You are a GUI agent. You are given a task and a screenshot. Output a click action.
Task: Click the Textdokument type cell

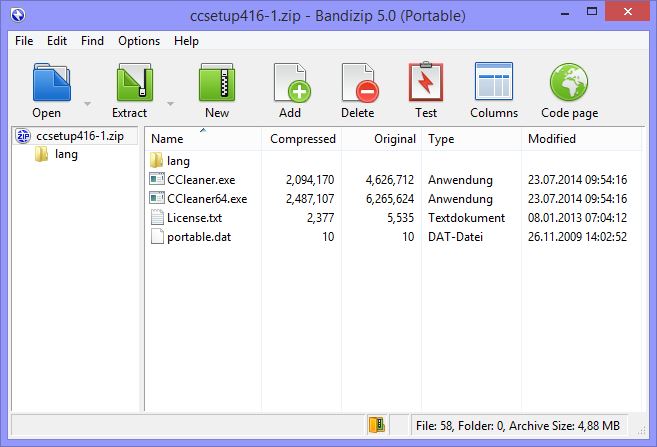466,218
